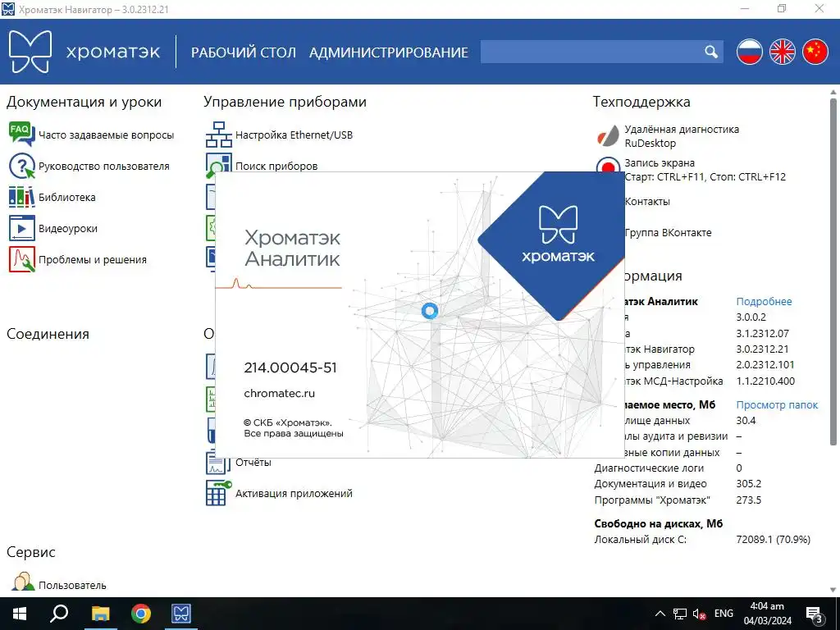Open the АДМИНИСТРИРОВАНИЕ tab

tap(388, 52)
